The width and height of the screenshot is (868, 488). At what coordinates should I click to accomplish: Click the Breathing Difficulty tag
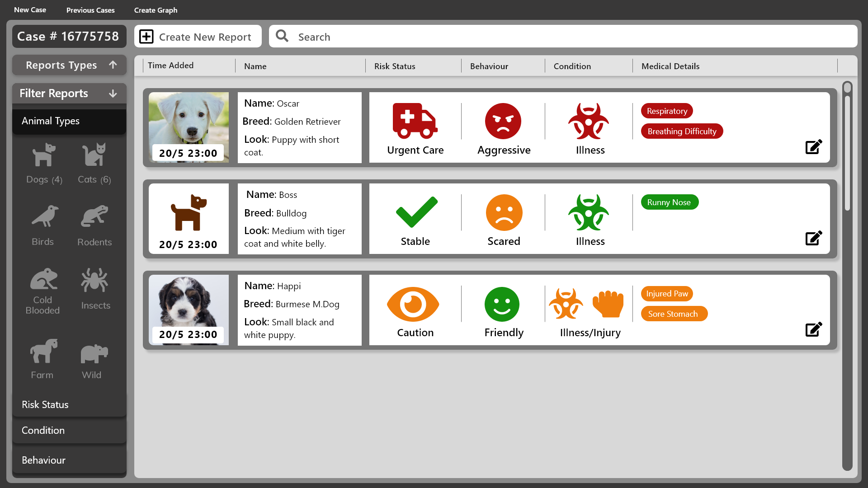point(682,131)
